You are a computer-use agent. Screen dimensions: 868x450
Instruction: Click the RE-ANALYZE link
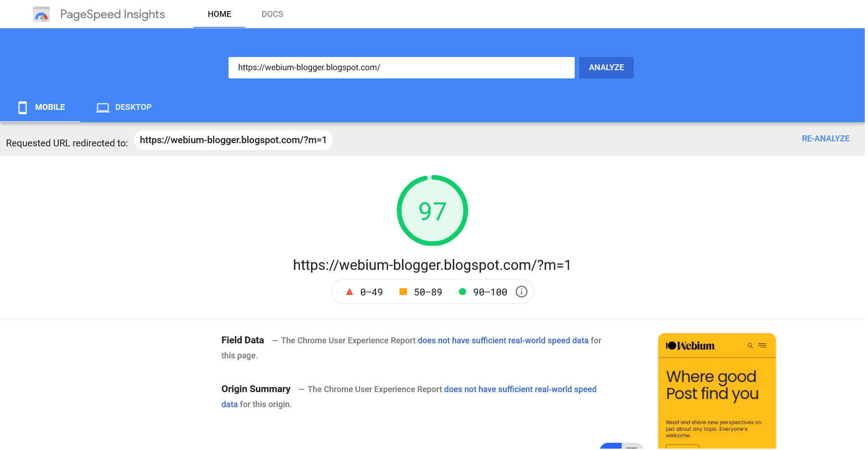pyautogui.click(x=826, y=139)
